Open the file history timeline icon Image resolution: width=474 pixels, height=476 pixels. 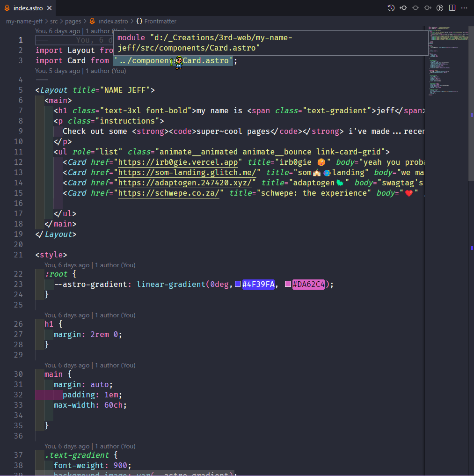point(391,8)
